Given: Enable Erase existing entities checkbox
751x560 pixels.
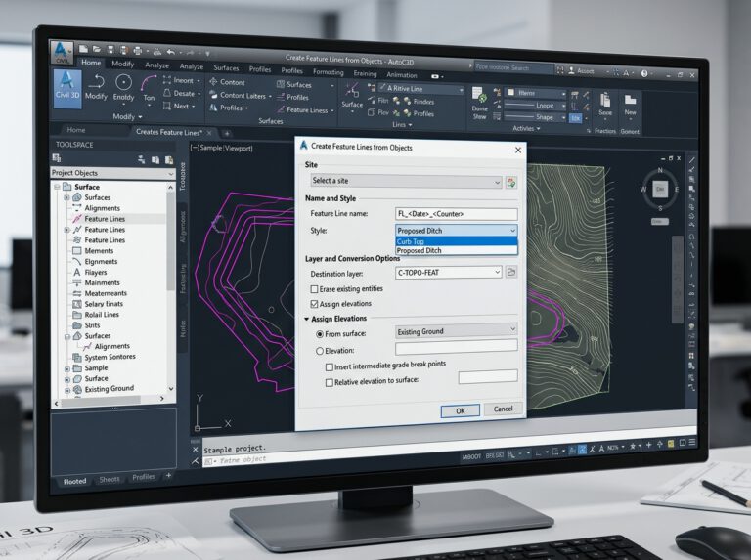Looking at the screenshot, I should click(x=314, y=289).
